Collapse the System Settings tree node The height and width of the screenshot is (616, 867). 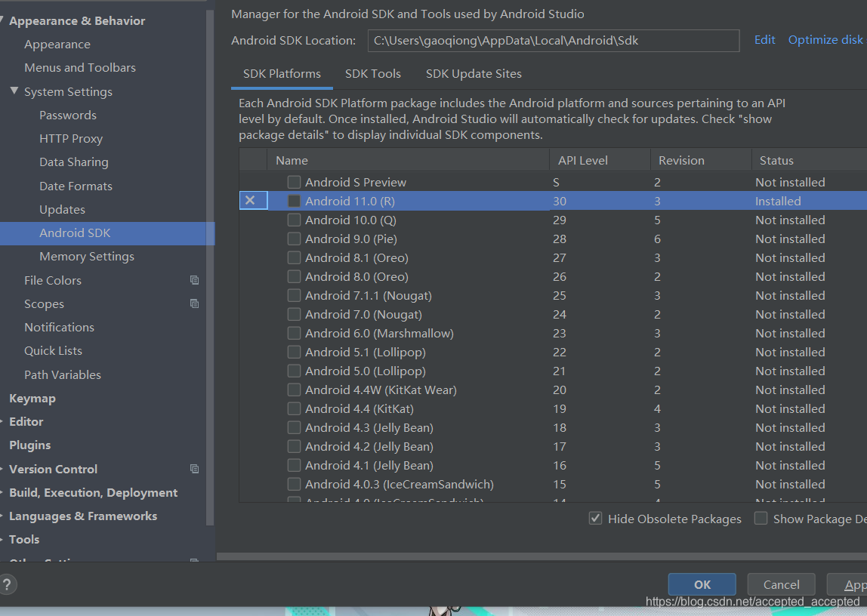pos(14,91)
